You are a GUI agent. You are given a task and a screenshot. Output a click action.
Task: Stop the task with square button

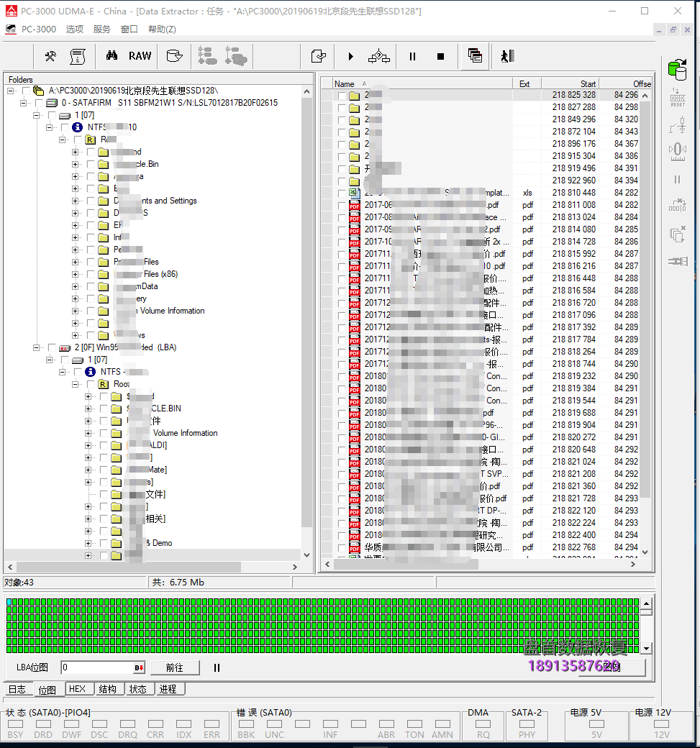tap(440, 56)
